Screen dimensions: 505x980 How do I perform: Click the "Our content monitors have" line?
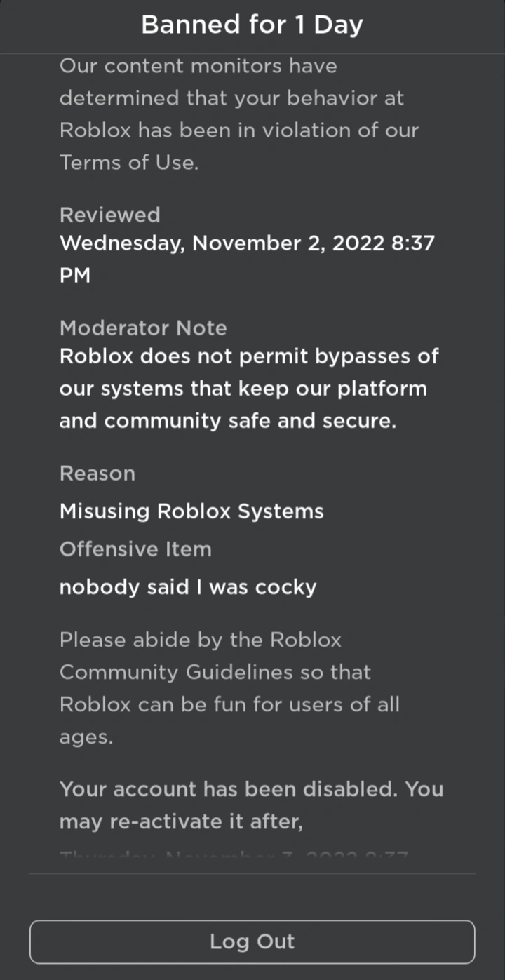(x=198, y=66)
